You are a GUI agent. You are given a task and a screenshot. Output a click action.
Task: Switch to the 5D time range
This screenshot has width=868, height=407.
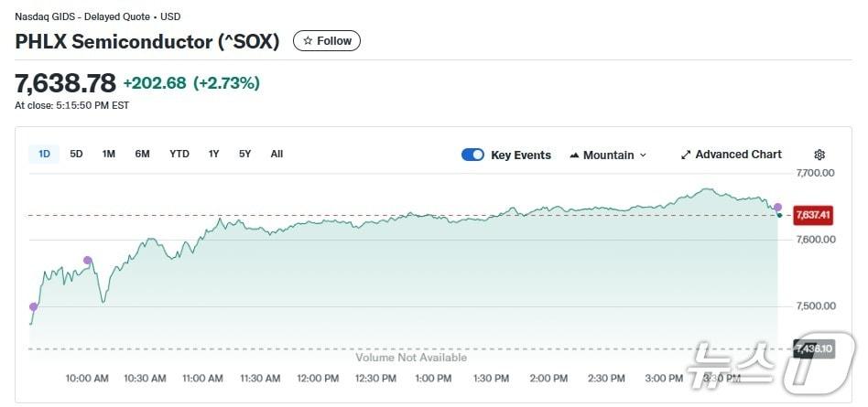[76, 154]
